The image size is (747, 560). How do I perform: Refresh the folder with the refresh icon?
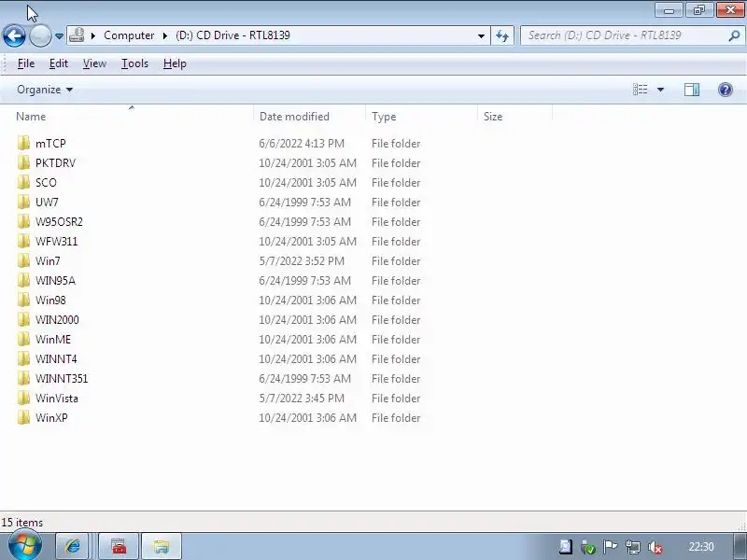(502, 35)
